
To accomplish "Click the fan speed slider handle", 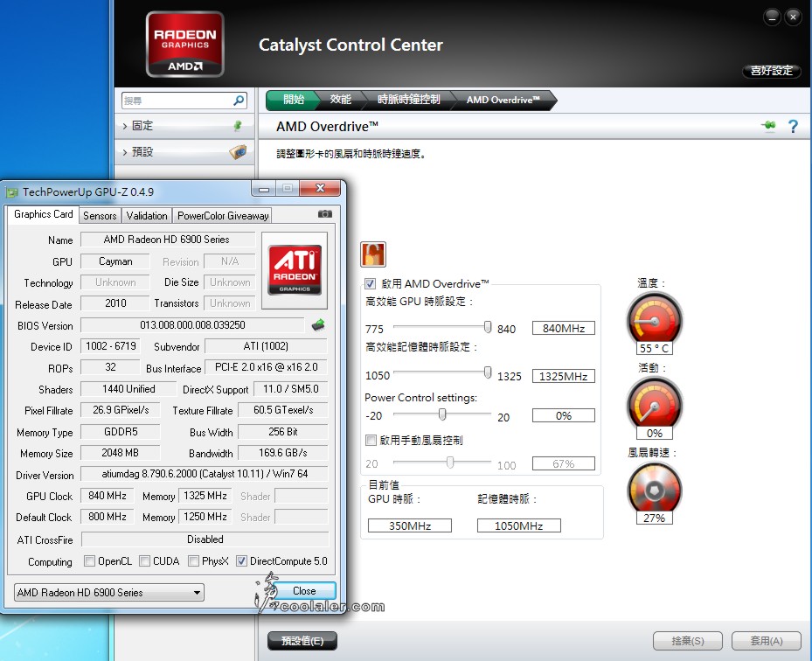I will click(x=450, y=462).
